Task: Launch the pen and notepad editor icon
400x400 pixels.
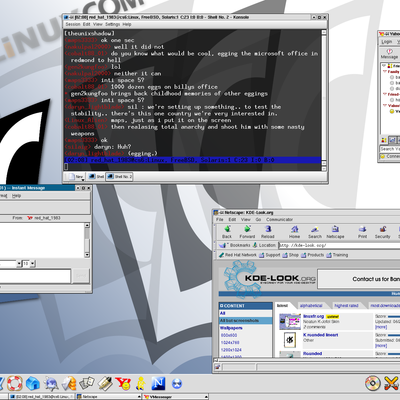Action: (105, 384)
